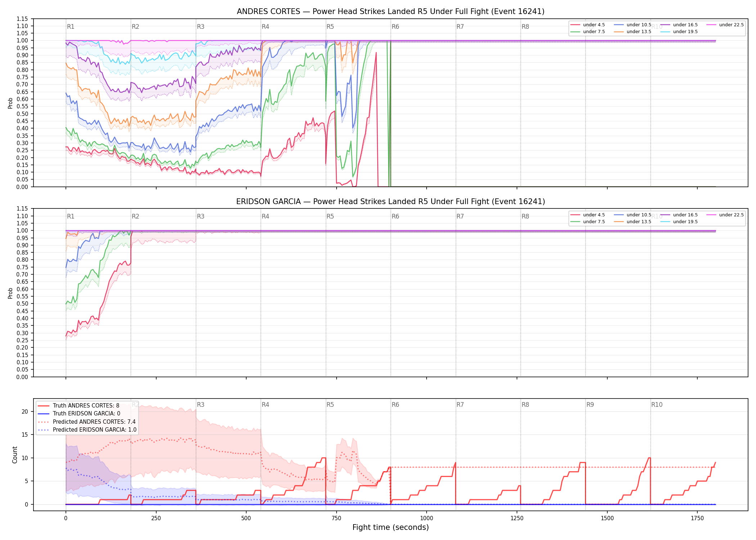Click the R5 round marker in Cortes chart
The image size is (756, 540).
pyautogui.click(x=330, y=27)
